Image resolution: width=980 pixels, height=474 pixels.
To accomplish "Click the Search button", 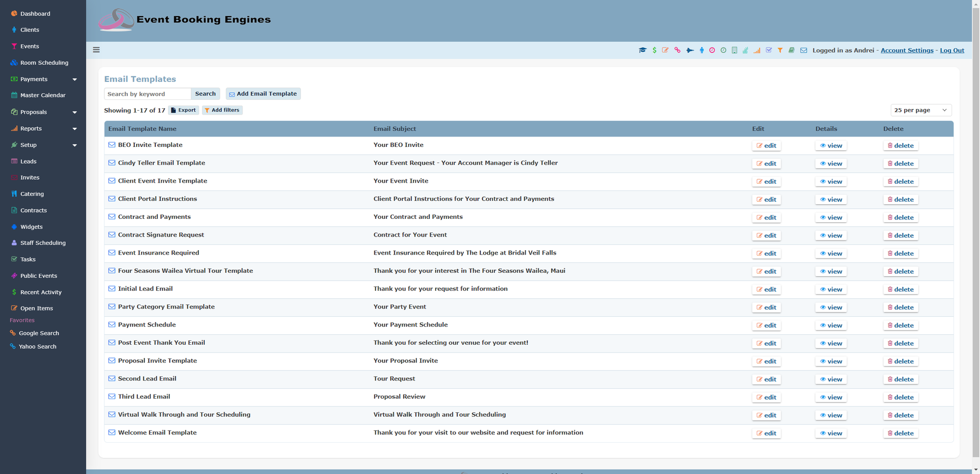I will (205, 94).
